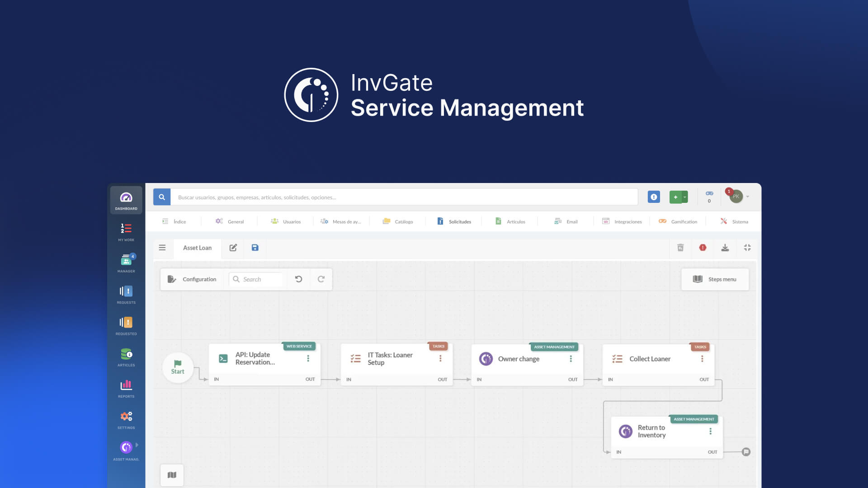Click the edit pencil icon beside Asset Loan
Image resolution: width=868 pixels, height=488 pixels.
(233, 248)
